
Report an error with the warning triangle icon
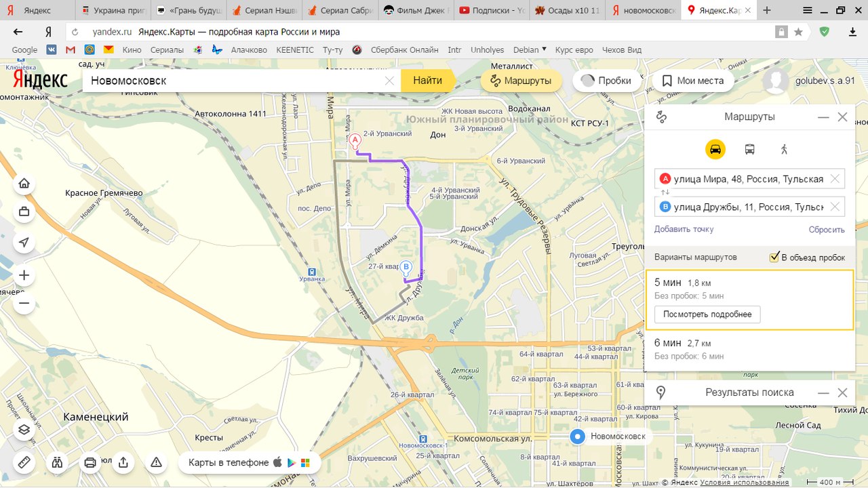(x=156, y=462)
